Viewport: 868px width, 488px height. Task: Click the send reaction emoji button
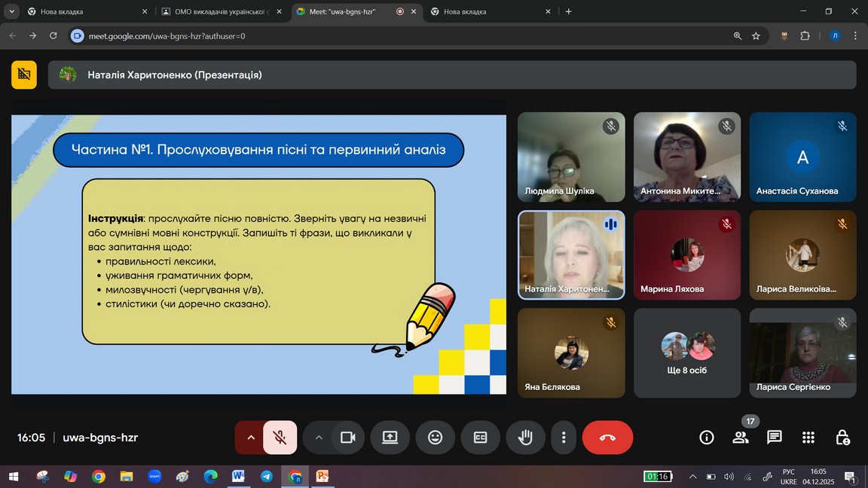click(x=435, y=438)
